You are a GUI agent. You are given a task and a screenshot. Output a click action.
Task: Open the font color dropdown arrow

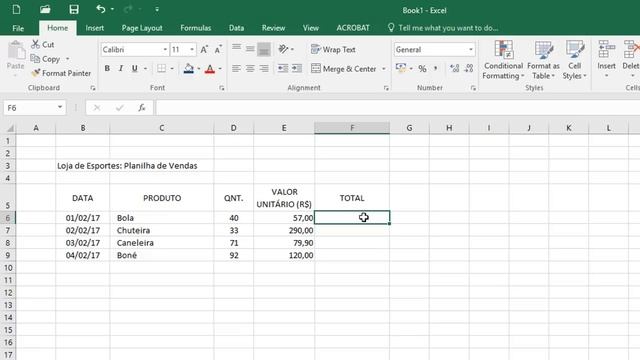(220, 69)
